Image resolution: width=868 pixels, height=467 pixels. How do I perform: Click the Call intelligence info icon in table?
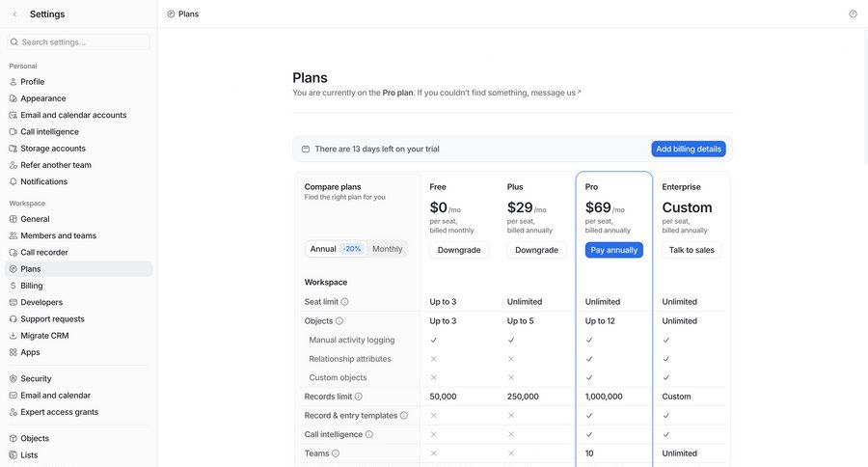point(369,434)
